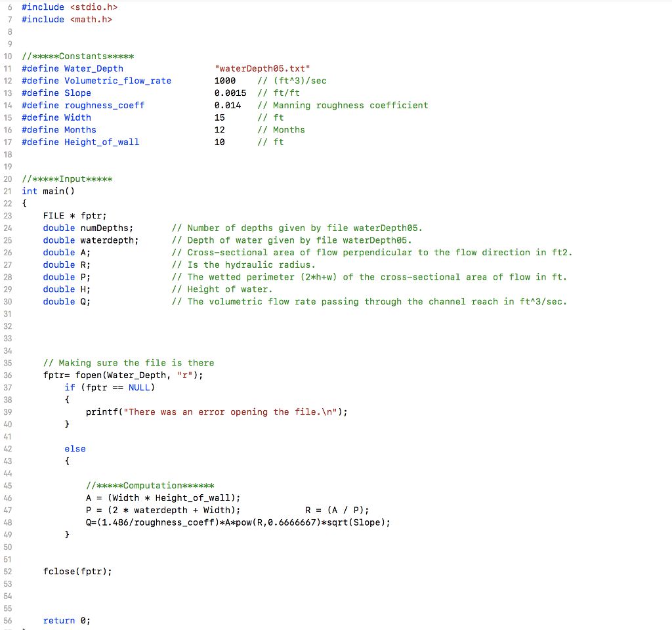Click line number 50 in the gutter

pyautogui.click(x=8, y=547)
